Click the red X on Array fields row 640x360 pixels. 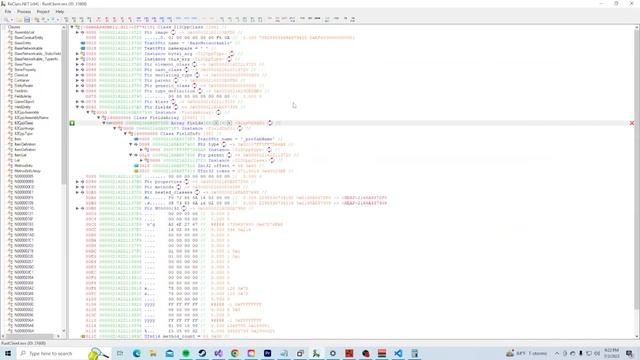tap(632, 123)
